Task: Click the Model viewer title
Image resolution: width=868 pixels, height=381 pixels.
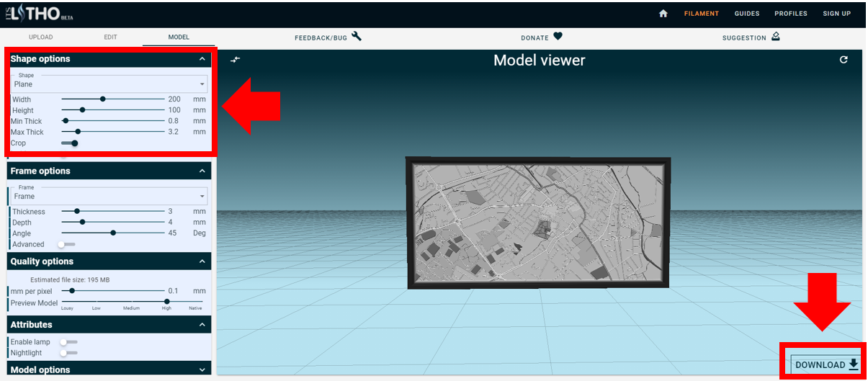Action: click(x=540, y=60)
